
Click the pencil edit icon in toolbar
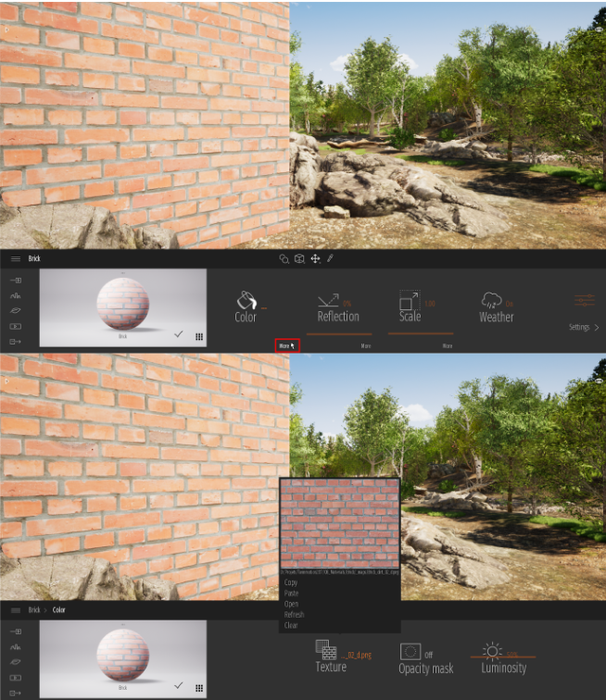pos(330,259)
